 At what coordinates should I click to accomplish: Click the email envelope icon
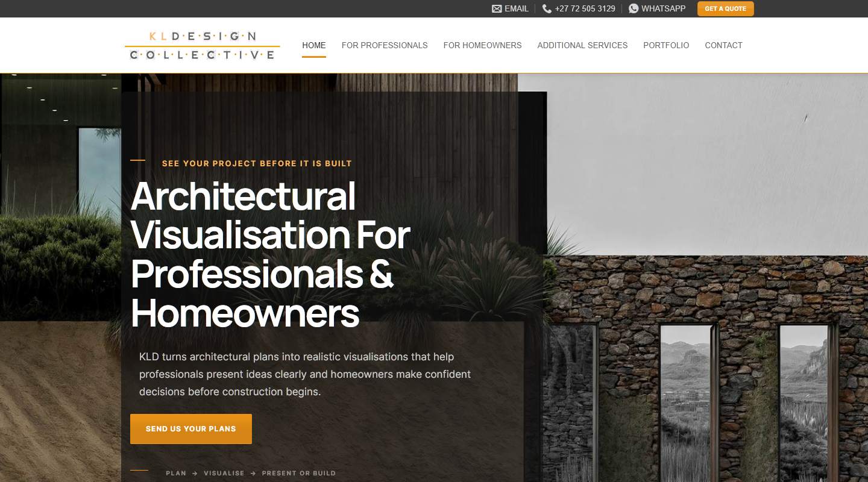pyautogui.click(x=497, y=8)
